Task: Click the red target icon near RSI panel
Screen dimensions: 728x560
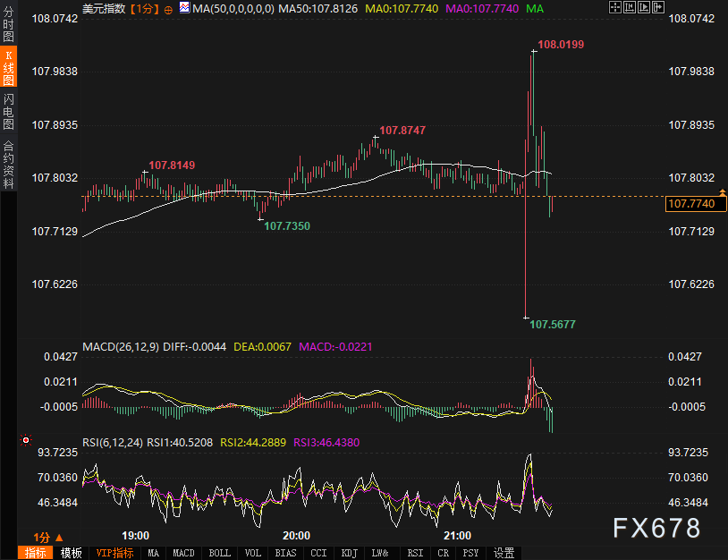Action: click(x=26, y=440)
